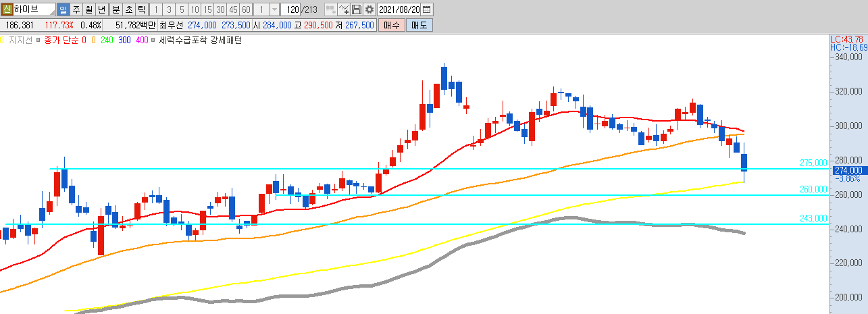Image resolution: width=868 pixels, height=314 pixels.
Task: Switch to 초 second chart period
Action: (128, 9)
